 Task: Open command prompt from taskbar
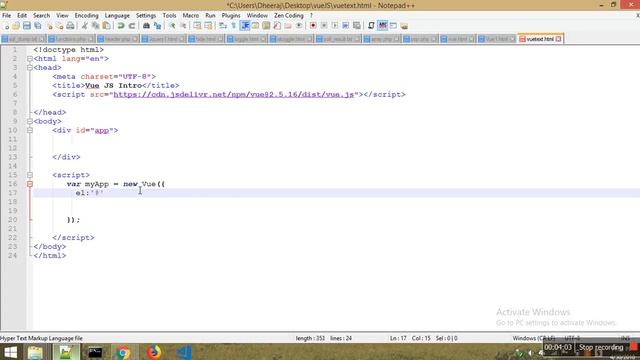95,352
